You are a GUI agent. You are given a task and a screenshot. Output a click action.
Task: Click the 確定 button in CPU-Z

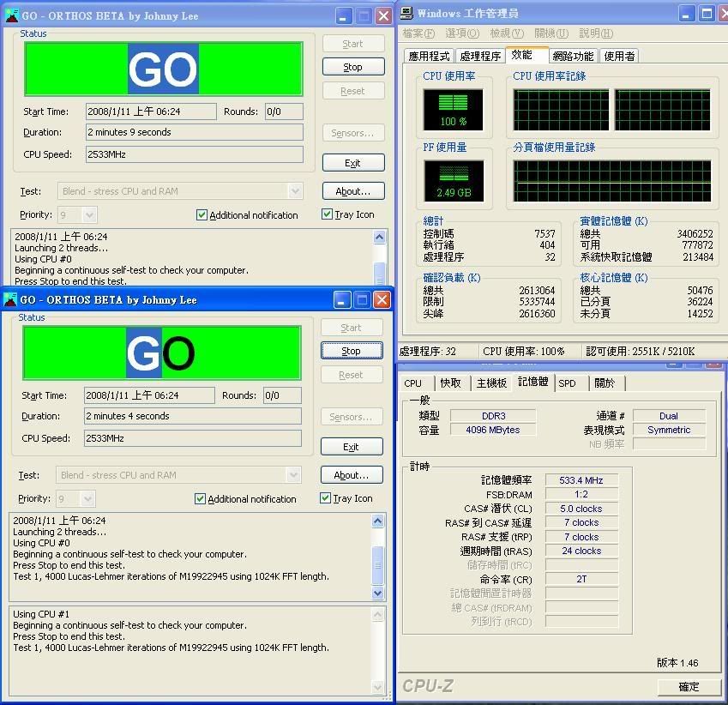pos(689,686)
